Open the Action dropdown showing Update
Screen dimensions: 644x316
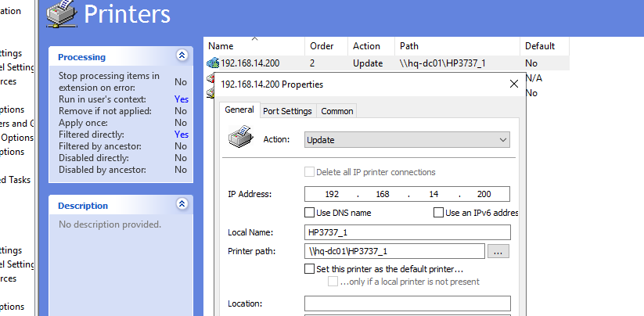click(x=407, y=140)
